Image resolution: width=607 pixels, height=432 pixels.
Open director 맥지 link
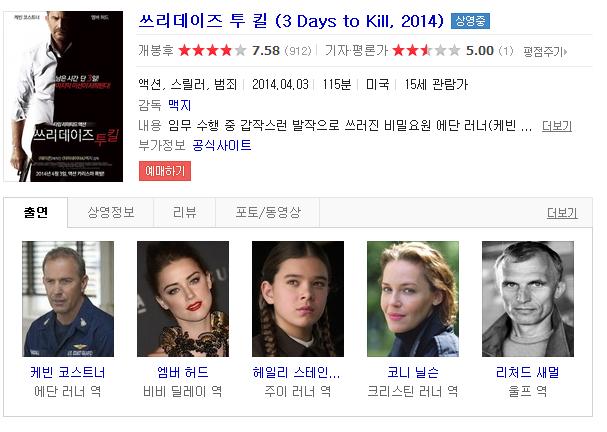[180, 105]
